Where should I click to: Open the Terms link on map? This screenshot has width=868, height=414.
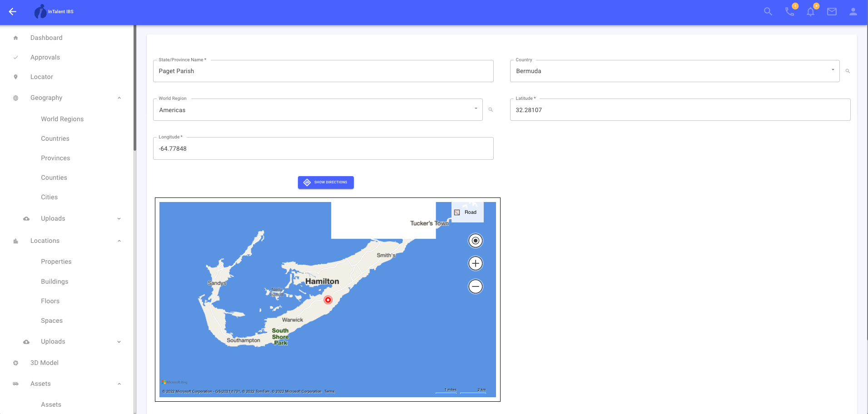[329, 391]
